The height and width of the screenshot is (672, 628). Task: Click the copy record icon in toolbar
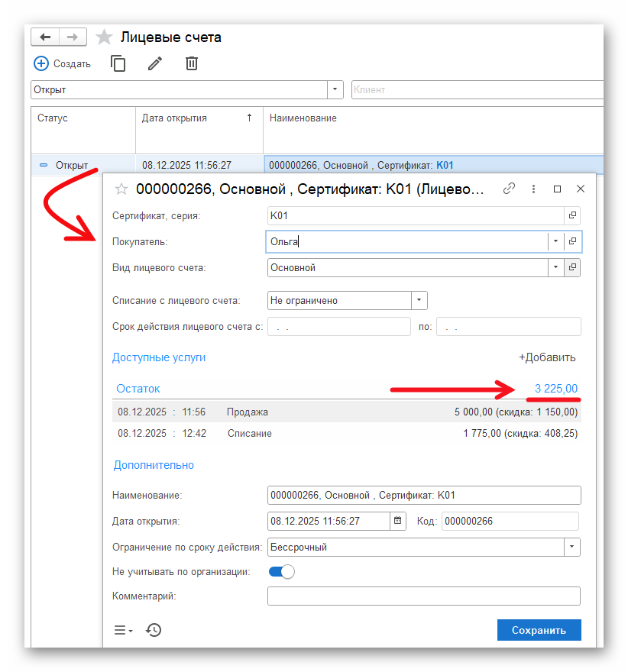[118, 63]
